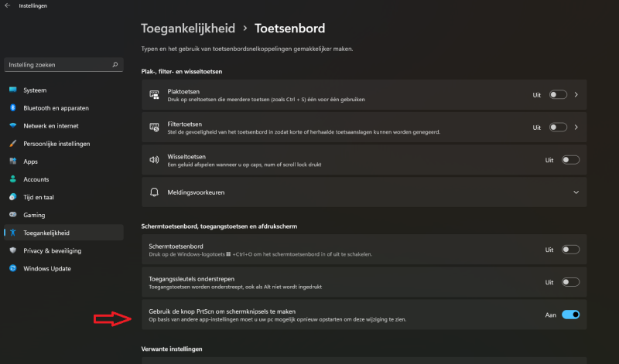Enable the Plaktoetsen toggle
The width and height of the screenshot is (619, 364).
pos(558,94)
